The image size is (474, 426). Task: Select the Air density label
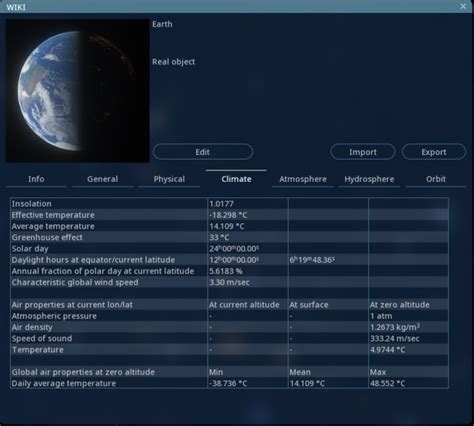[32, 327]
